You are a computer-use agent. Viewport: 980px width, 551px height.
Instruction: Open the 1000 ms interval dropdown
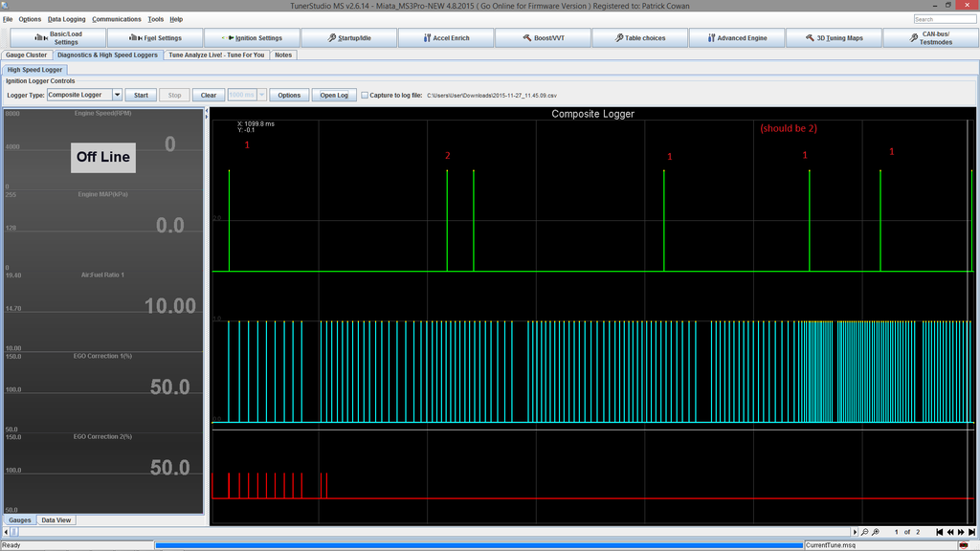tap(262, 96)
